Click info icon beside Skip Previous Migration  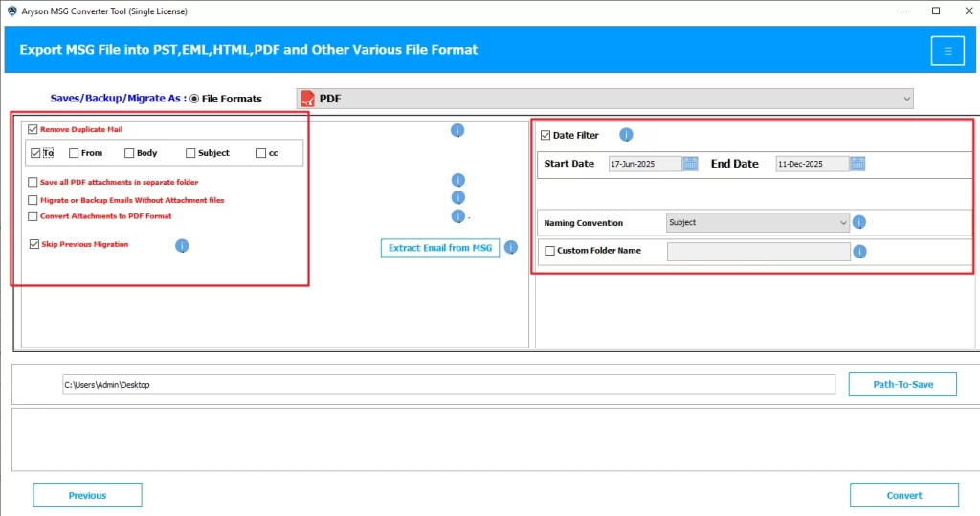point(182,246)
